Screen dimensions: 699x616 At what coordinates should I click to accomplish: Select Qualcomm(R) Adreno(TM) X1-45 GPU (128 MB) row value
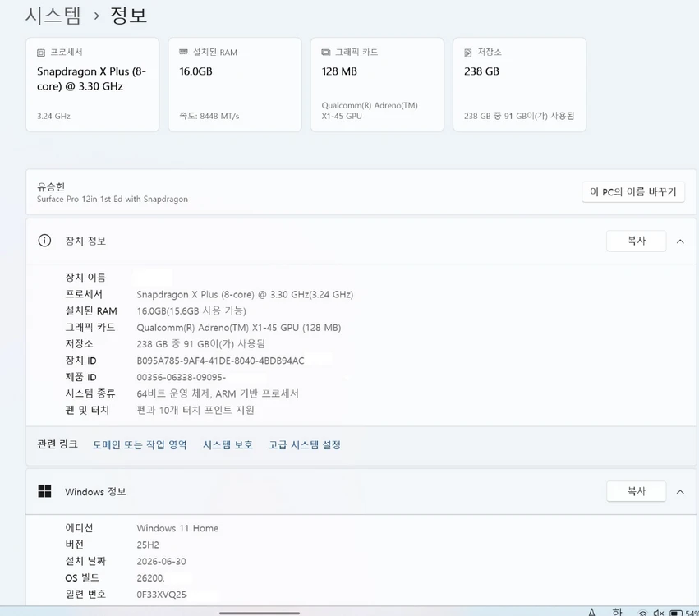(238, 328)
